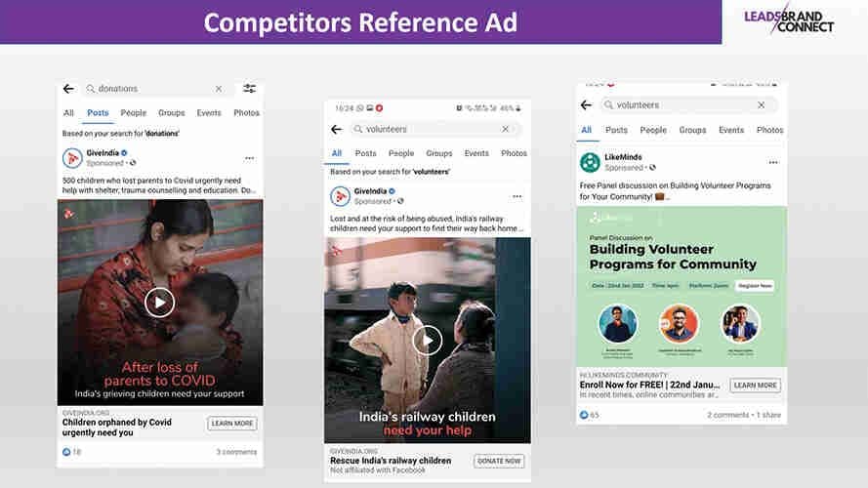This screenshot has height=488, width=868.
Task: Click LikeMinds profile avatar icon
Action: pos(590,162)
